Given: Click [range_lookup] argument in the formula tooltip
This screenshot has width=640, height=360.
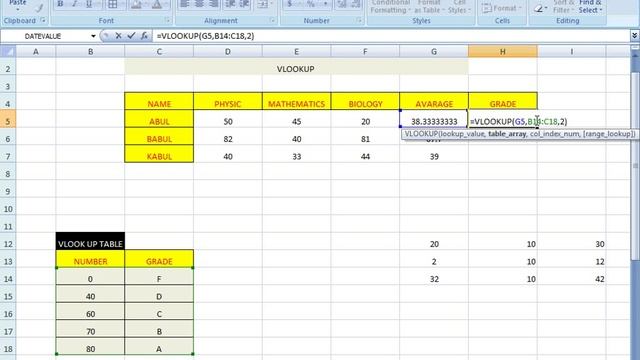Looking at the screenshot, I should click(x=609, y=133).
